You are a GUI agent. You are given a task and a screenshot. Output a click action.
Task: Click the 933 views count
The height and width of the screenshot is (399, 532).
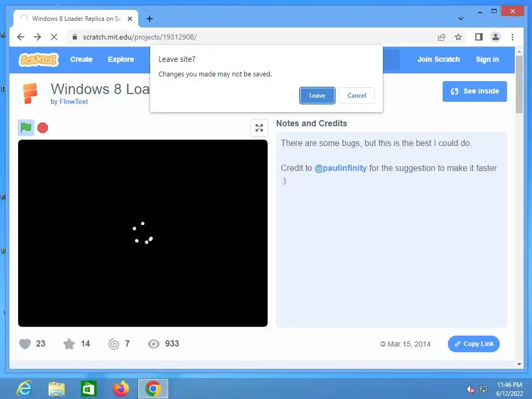[x=172, y=344]
